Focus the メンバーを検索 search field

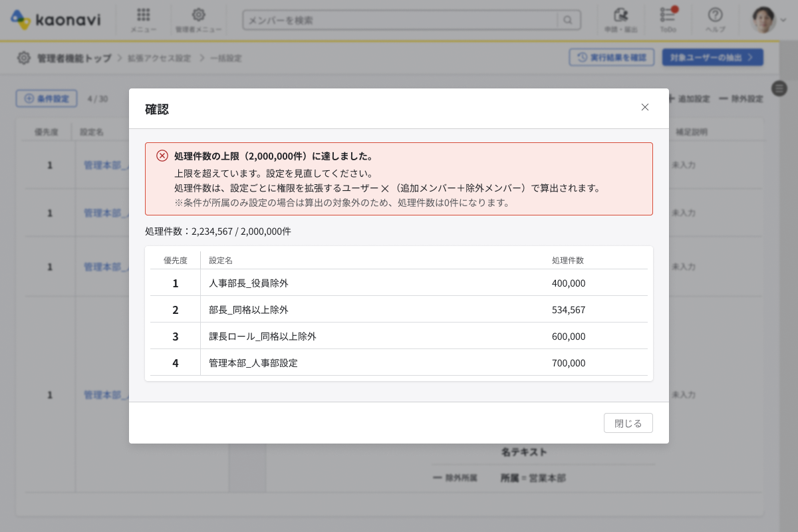(x=400, y=21)
